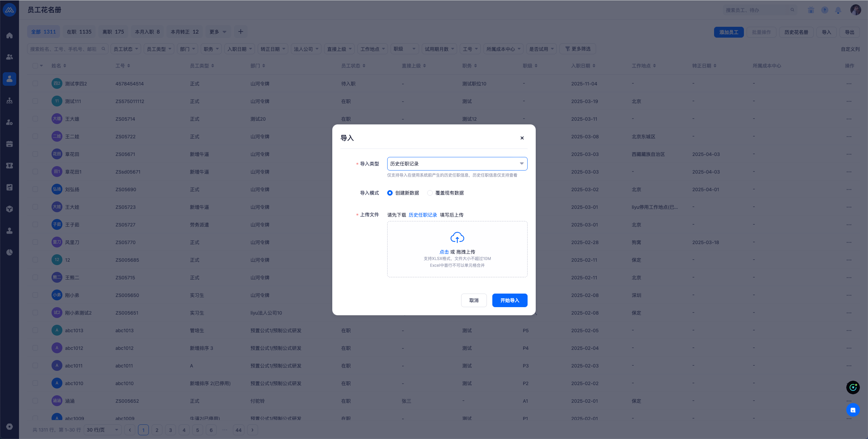Click the help question mark icon

pyautogui.click(x=825, y=10)
